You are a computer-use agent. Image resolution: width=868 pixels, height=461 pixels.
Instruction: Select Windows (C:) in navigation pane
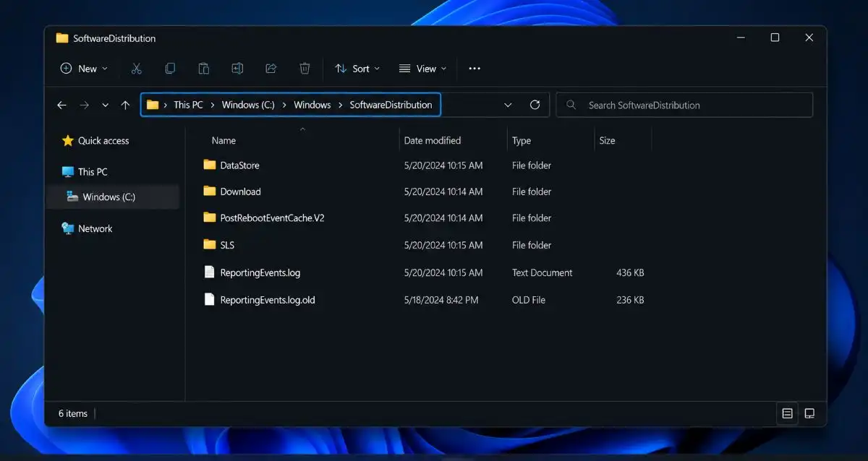coord(112,197)
